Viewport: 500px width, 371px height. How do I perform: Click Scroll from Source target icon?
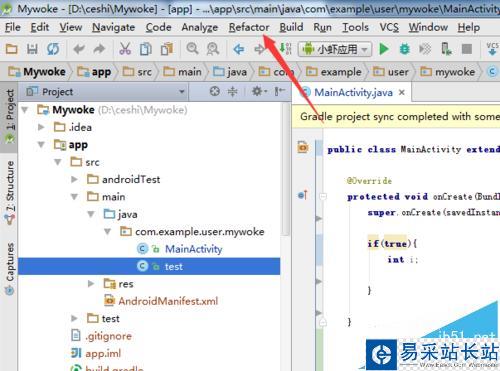point(215,91)
